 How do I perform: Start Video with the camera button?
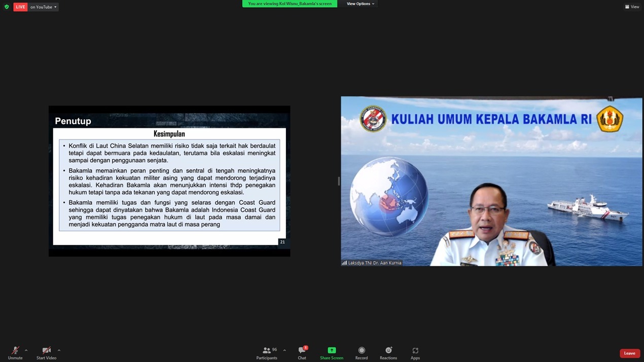coord(46,353)
